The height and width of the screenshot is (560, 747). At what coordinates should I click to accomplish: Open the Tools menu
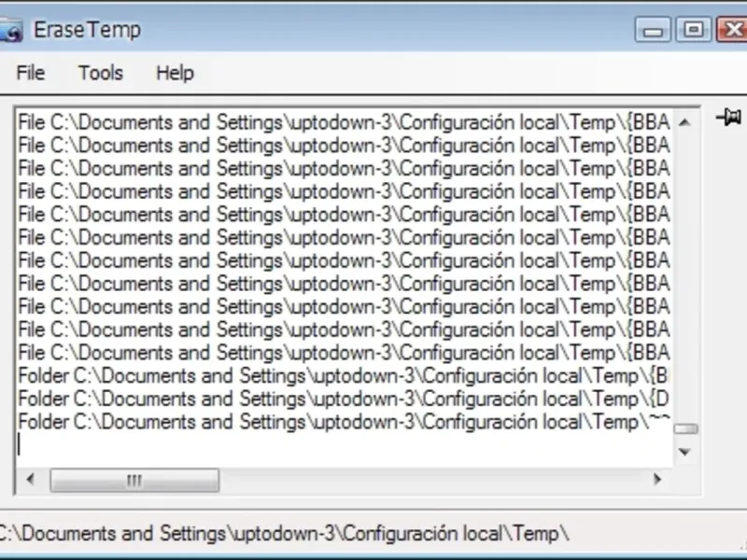[x=101, y=73]
